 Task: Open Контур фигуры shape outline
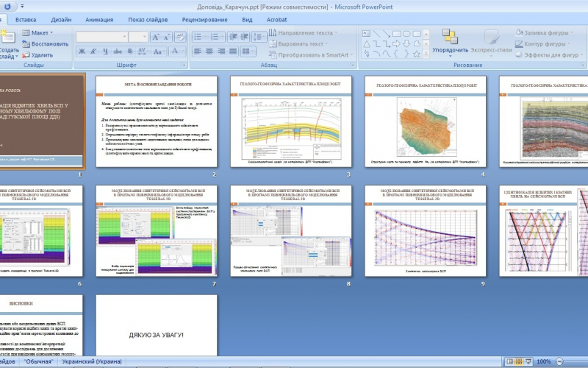542,44
